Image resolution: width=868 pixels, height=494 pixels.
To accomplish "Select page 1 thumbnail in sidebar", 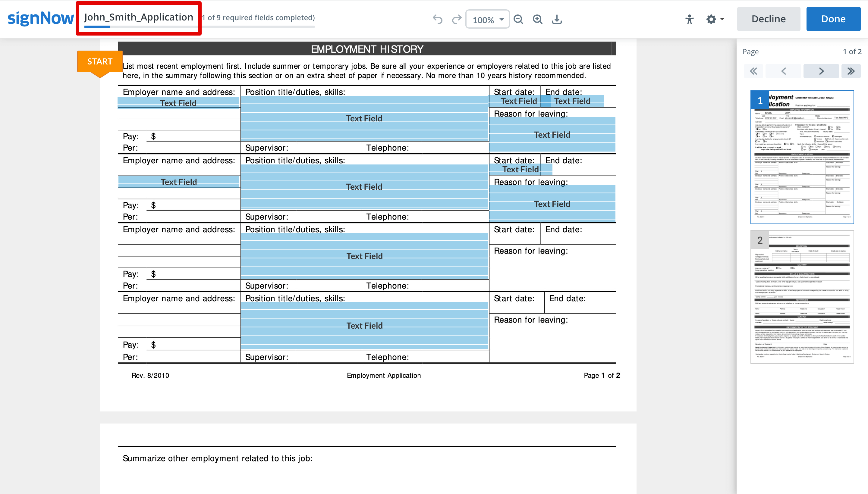I will [802, 157].
